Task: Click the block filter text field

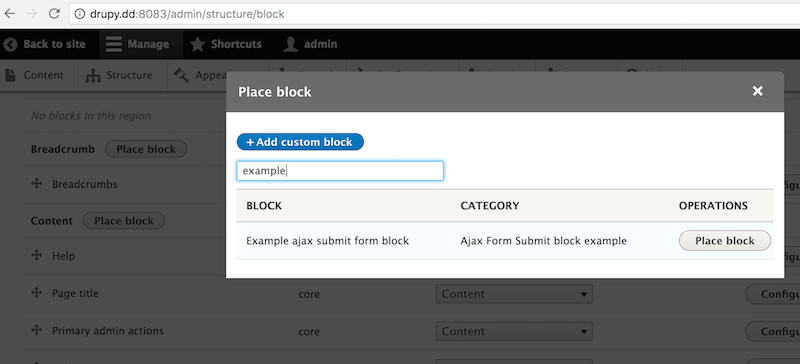Action: tap(340, 171)
